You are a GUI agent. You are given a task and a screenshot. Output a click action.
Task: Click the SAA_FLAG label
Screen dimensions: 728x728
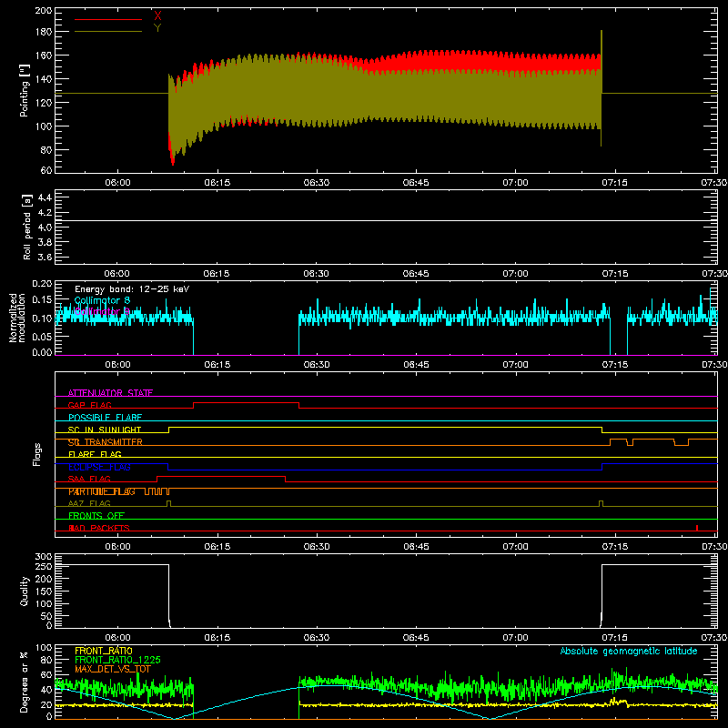(x=89, y=479)
